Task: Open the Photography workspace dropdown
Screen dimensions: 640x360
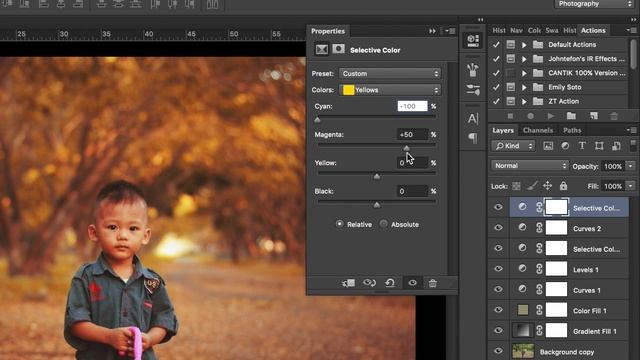Action: (593, 4)
